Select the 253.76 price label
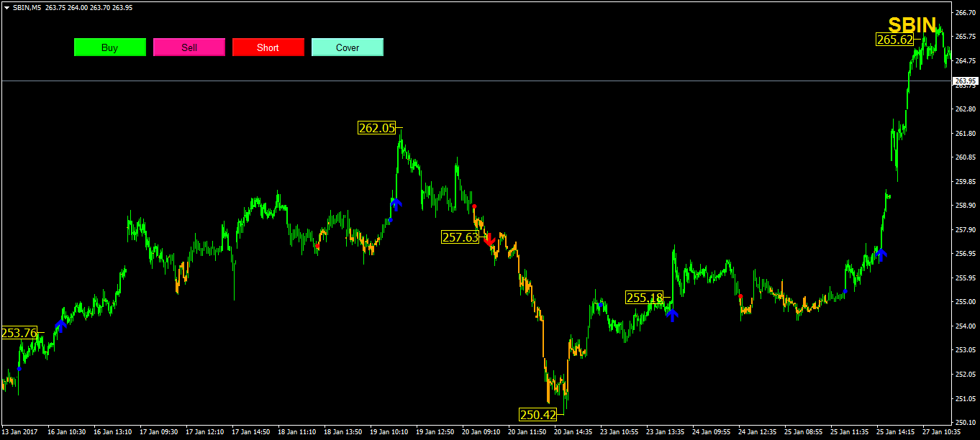The image size is (980, 440). pyautogui.click(x=19, y=332)
